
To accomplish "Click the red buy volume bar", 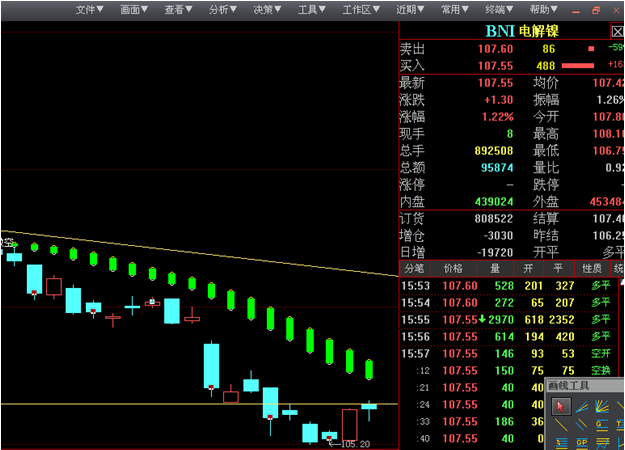I will [x=578, y=66].
